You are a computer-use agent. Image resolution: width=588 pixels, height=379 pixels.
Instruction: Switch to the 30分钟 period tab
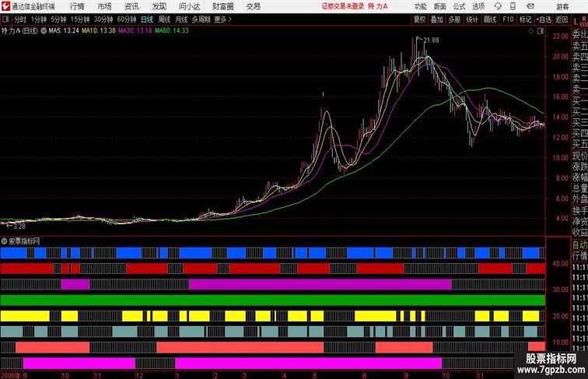coord(103,19)
